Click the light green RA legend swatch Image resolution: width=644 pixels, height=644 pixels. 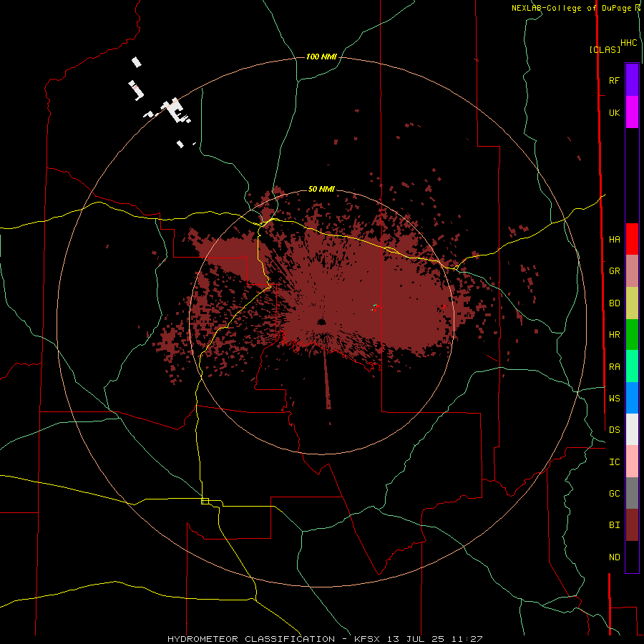coord(632,366)
